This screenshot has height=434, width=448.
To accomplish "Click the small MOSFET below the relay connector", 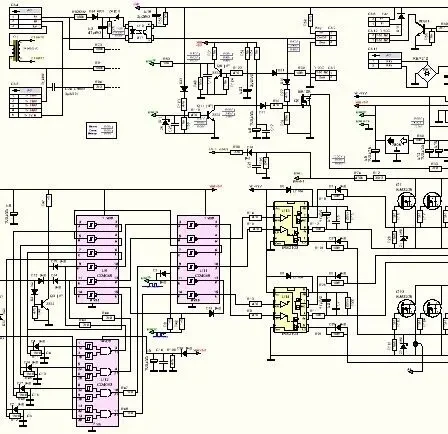I will click(x=305, y=99).
